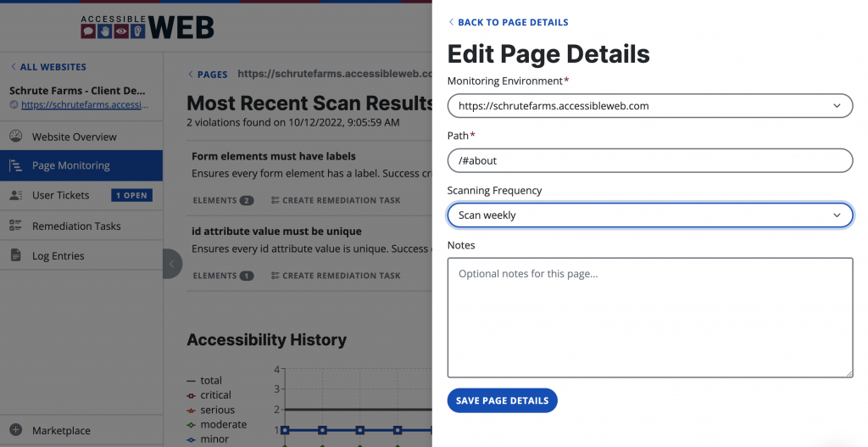Click the 1 OPEN tickets badge
Image resolution: width=868 pixels, height=447 pixels.
coord(131,195)
